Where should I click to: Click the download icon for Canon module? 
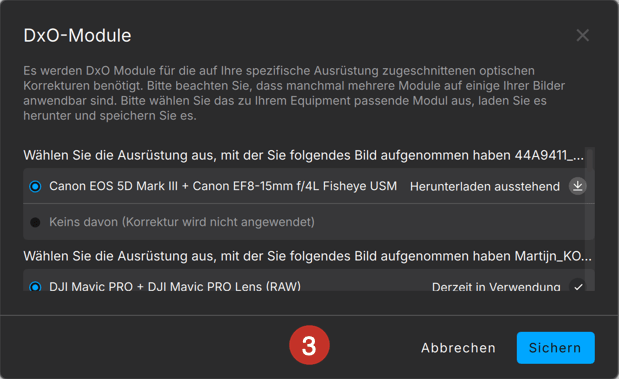(578, 186)
